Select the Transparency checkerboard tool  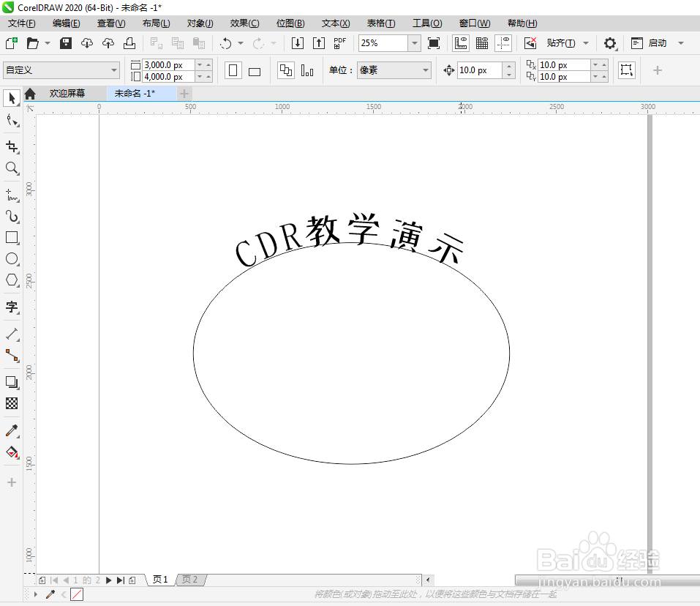point(12,404)
